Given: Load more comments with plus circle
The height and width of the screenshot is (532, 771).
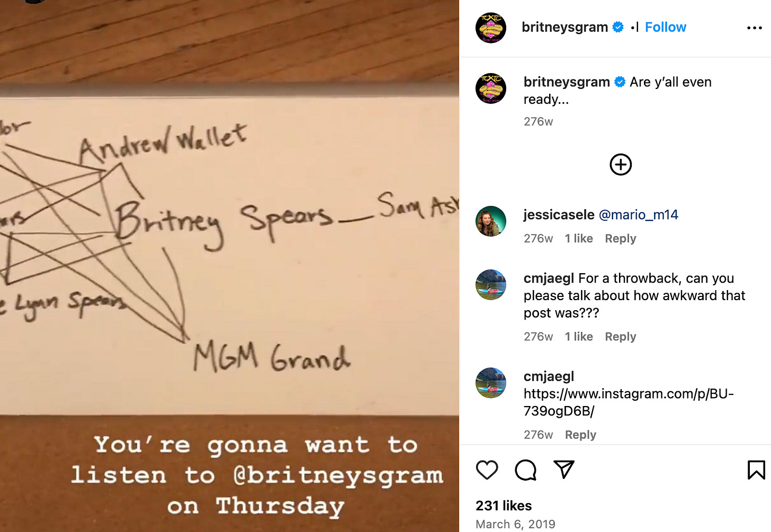Looking at the screenshot, I should (621, 165).
